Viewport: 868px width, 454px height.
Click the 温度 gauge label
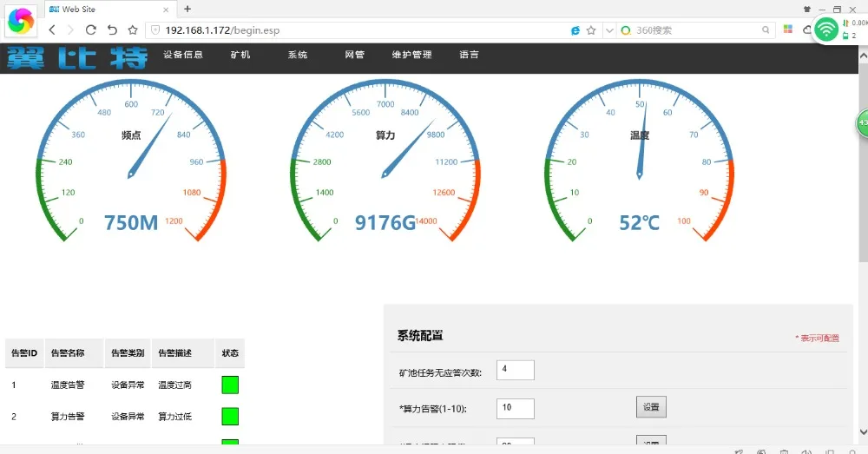(x=640, y=135)
